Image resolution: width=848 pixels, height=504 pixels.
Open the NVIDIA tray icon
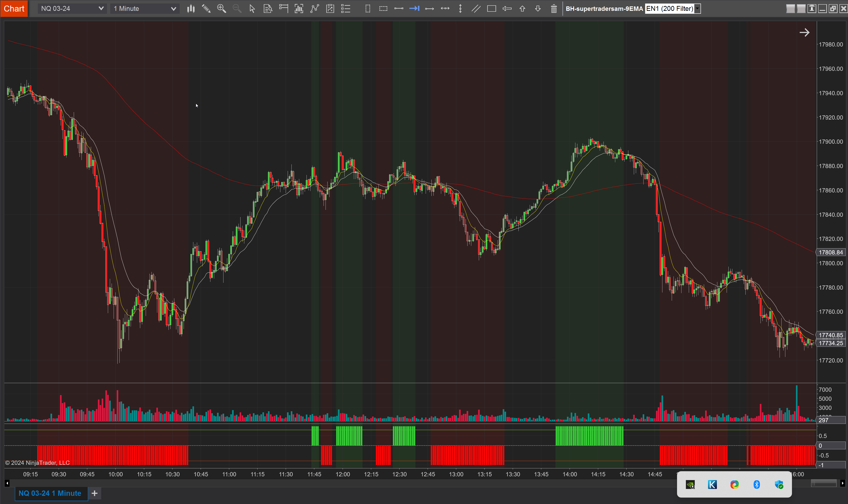pyautogui.click(x=690, y=485)
